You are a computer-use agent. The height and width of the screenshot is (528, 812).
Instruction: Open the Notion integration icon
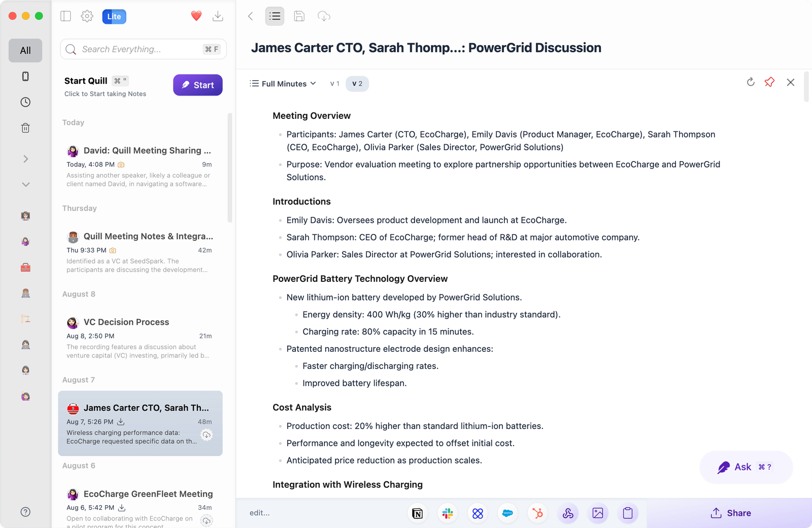coord(417,513)
